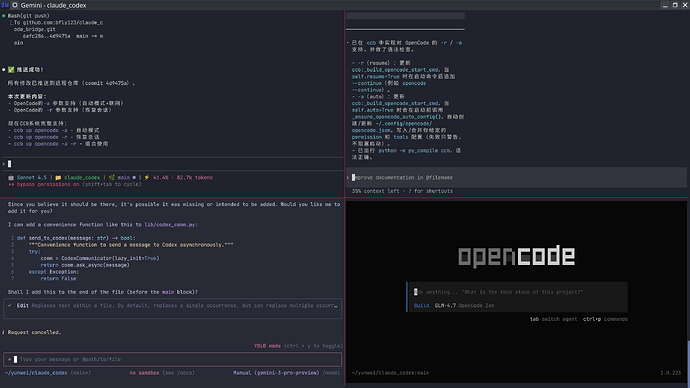Image resolution: width=690 pixels, height=388 pixels.
Task: Click 'return False' code line
Action: (x=58, y=278)
